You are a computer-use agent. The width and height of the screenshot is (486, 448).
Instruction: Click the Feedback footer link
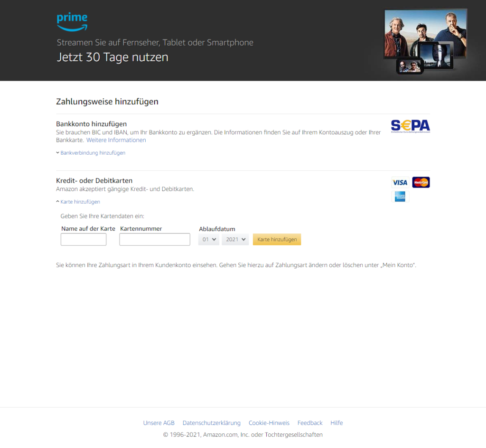(x=310, y=423)
